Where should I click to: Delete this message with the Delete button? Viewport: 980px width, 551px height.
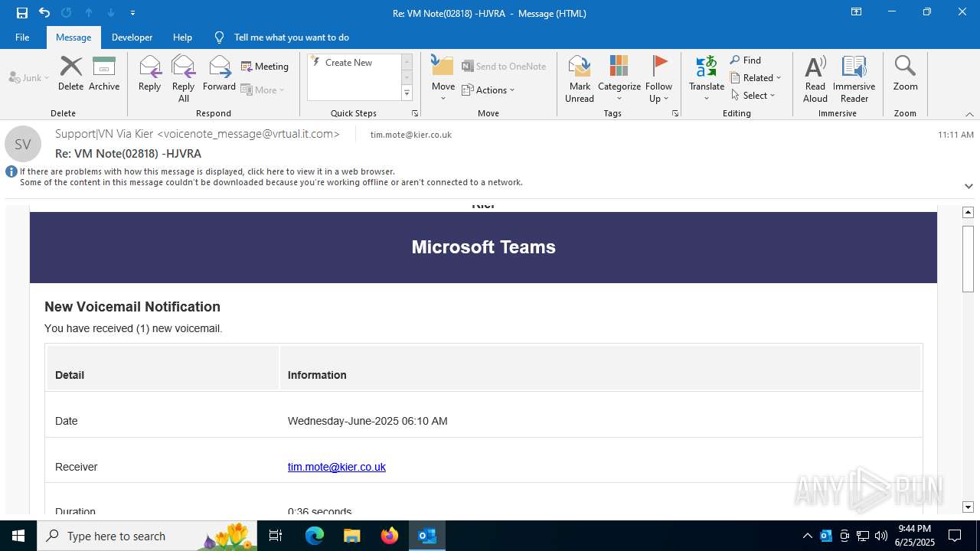(70, 73)
